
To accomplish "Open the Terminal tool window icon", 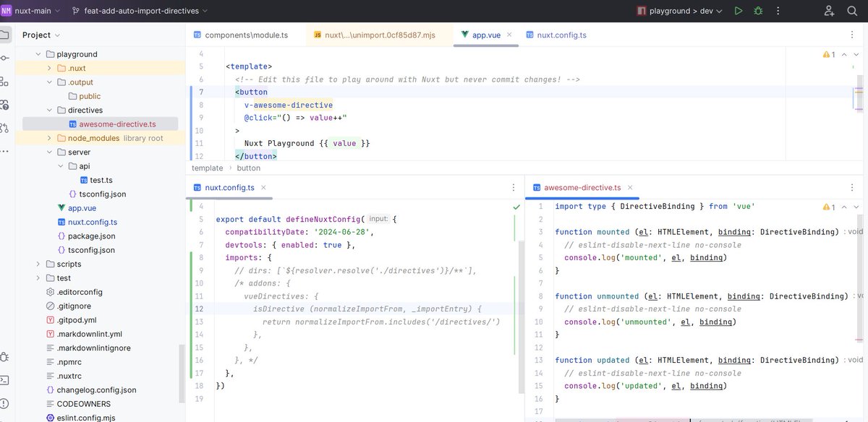I will click(x=4, y=379).
